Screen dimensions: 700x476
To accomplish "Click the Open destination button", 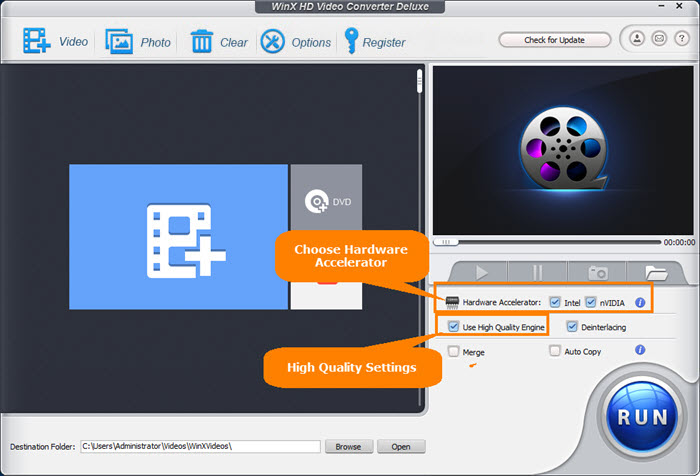I will (x=401, y=447).
